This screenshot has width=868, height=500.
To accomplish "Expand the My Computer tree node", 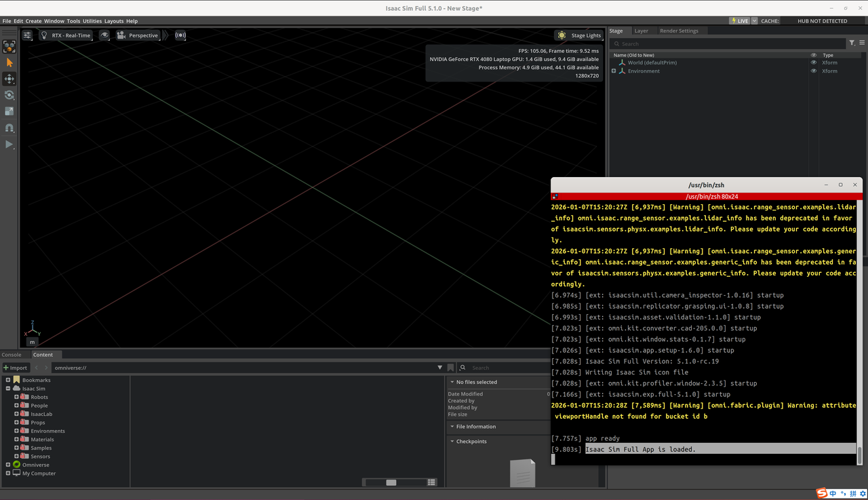I will click(x=8, y=474).
